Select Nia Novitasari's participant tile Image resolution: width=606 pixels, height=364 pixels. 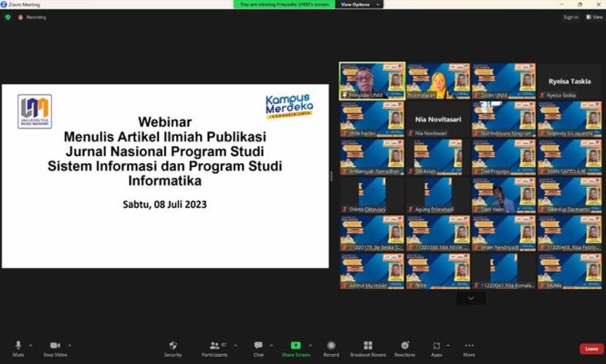pyautogui.click(x=438, y=119)
